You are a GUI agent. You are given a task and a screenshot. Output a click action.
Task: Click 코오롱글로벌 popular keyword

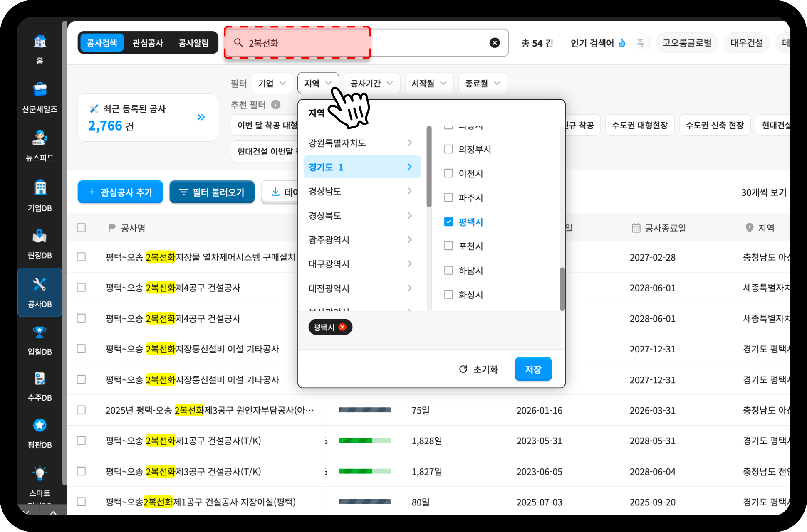(x=687, y=43)
